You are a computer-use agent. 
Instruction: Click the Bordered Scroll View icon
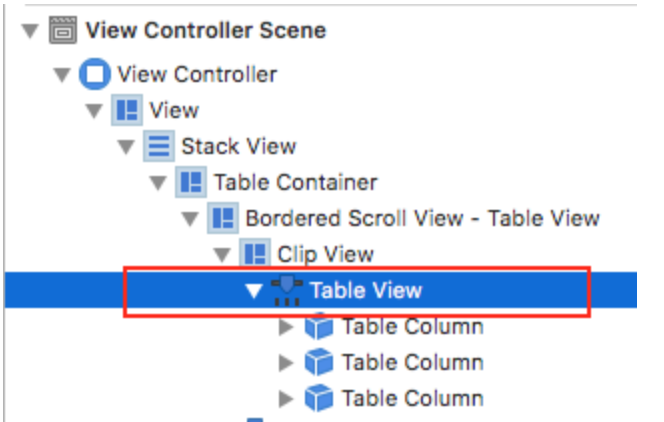coord(222,218)
